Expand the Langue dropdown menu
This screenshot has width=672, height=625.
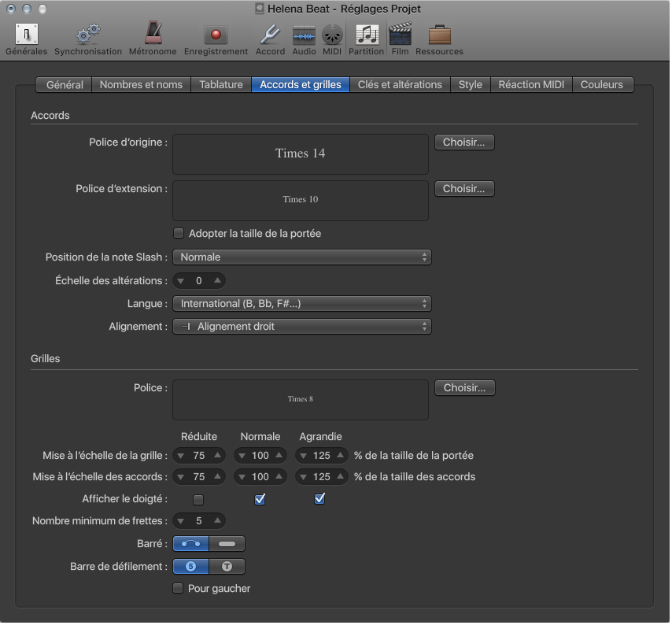(x=301, y=304)
